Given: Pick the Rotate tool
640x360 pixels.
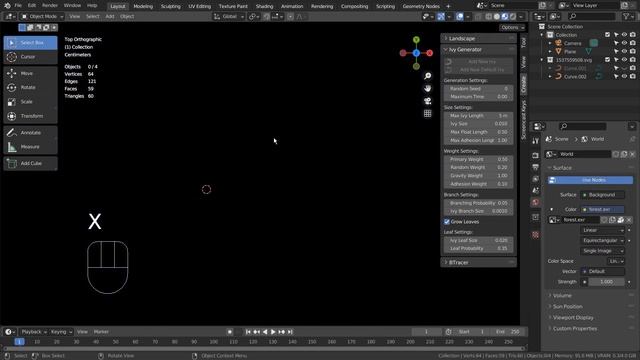Looking at the screenshot, I should pos(31,87).
